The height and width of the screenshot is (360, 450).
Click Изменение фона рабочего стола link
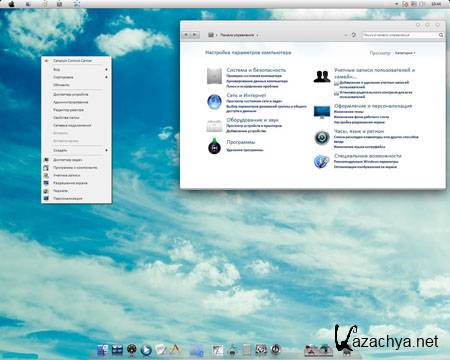(361, 117)
